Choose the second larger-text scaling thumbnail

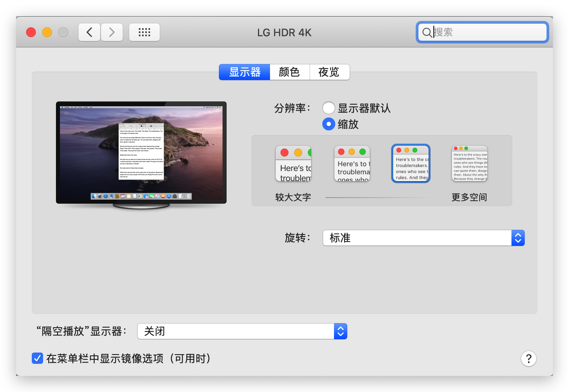352,163
